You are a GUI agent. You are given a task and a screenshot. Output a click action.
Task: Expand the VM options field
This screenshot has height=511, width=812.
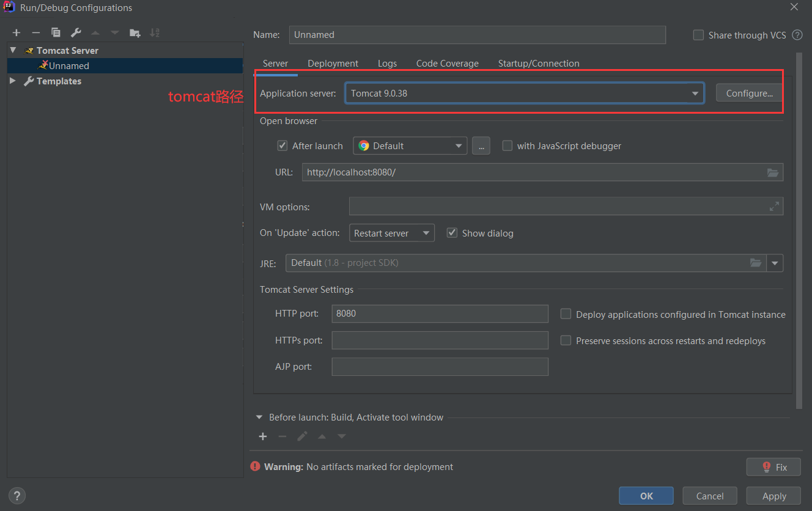(x=774, y=207)
